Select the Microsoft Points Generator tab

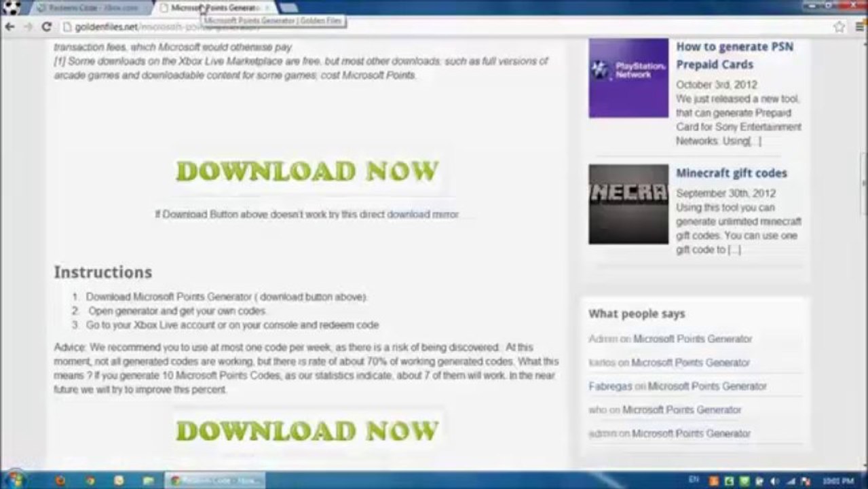214,7
